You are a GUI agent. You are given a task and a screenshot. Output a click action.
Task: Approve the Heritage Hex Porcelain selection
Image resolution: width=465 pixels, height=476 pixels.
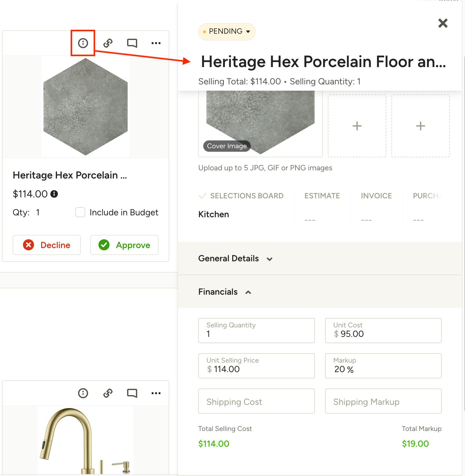click(x=124, y=245)
